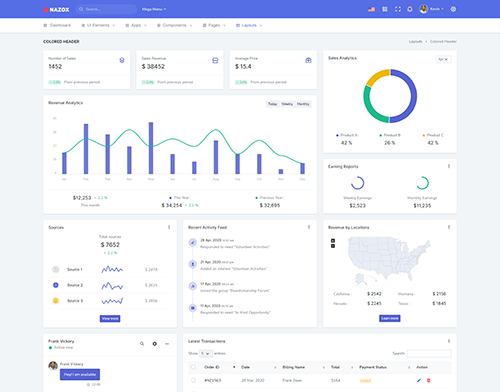The height and width of the screenshot is (392, 500).
Task: Switch Revenue Analytics to Weekly
Action: point(287,104)
